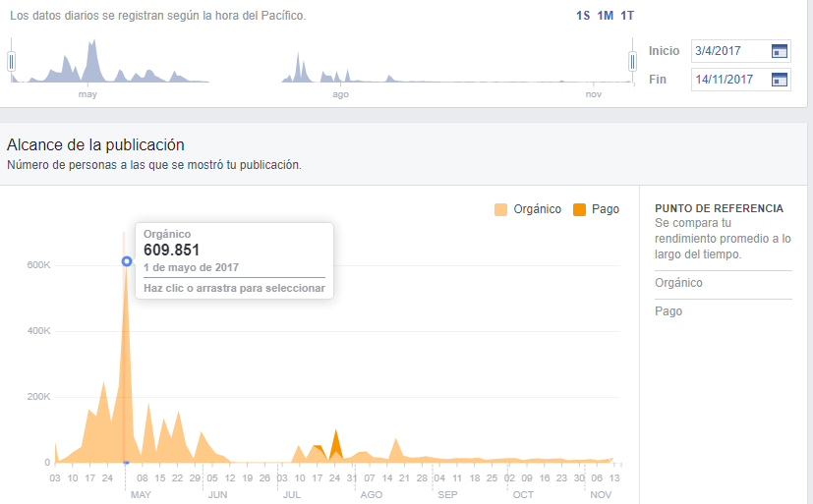
Task: Click the nov label on overview timeline
Action: pos(594,94)
